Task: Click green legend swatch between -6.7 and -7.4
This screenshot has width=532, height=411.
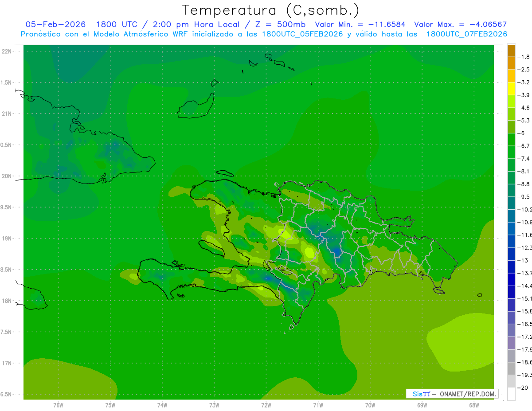Action: [511, 152]
